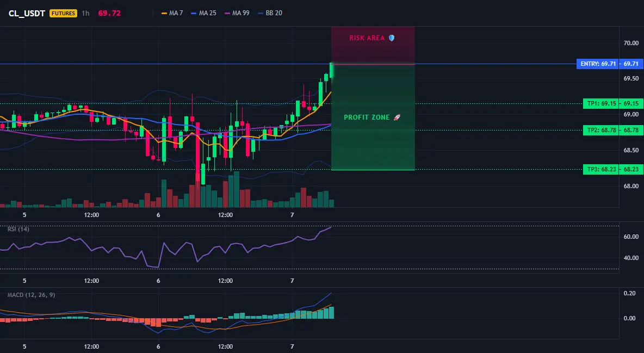Click the latest green candle at entry line

(331, 70)
